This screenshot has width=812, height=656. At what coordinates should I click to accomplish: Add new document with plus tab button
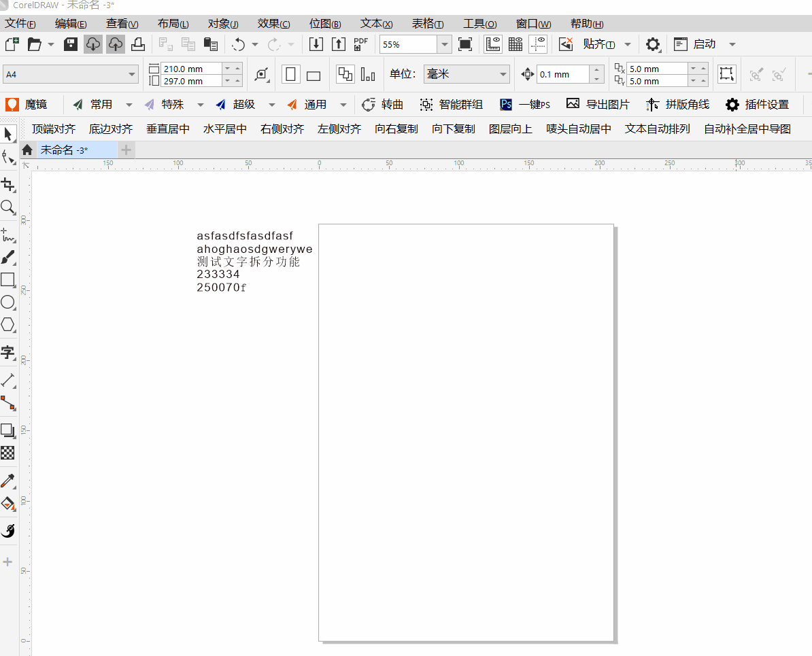[126, 150]
